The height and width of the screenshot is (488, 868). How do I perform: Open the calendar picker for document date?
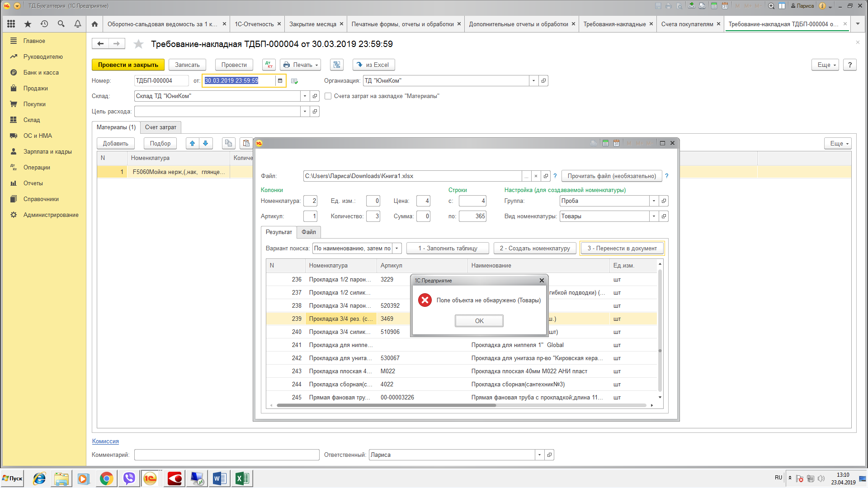[x=280, y=81]
